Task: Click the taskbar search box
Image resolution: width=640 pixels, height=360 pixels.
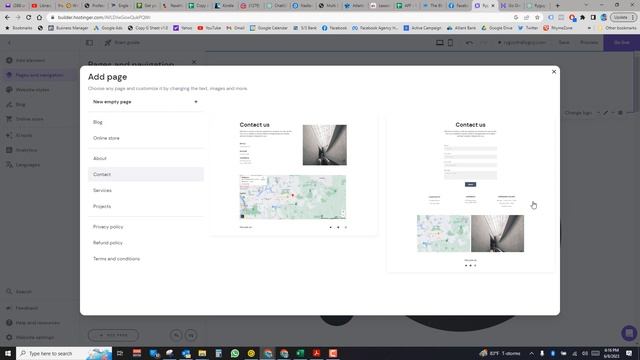Action: (x=64, y=353)
